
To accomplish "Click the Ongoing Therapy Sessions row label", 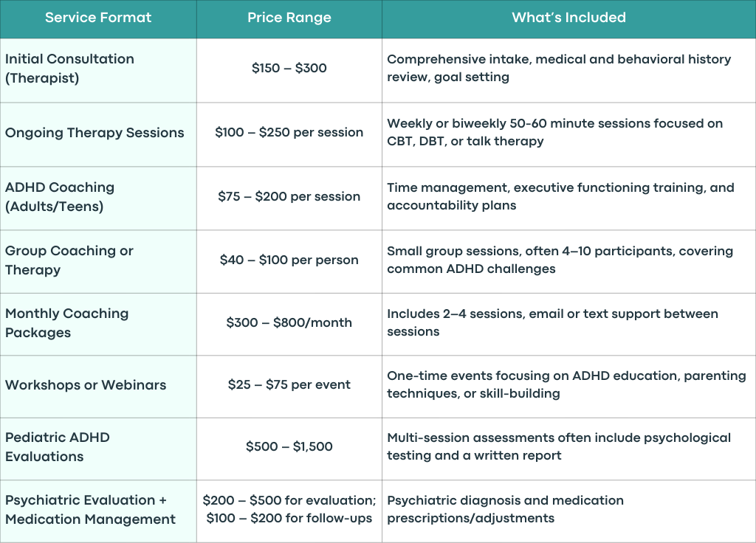I will click(x=94, y=133).
